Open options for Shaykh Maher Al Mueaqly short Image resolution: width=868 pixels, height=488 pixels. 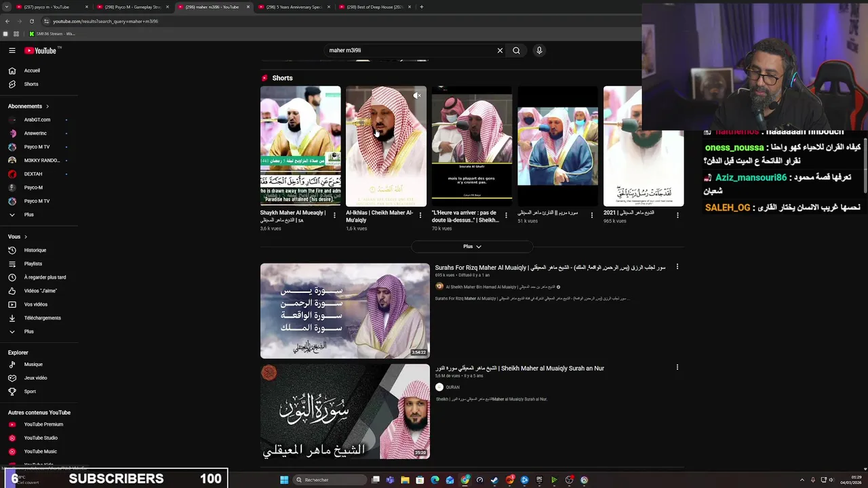pyautogui.click(x=334, y=216)
